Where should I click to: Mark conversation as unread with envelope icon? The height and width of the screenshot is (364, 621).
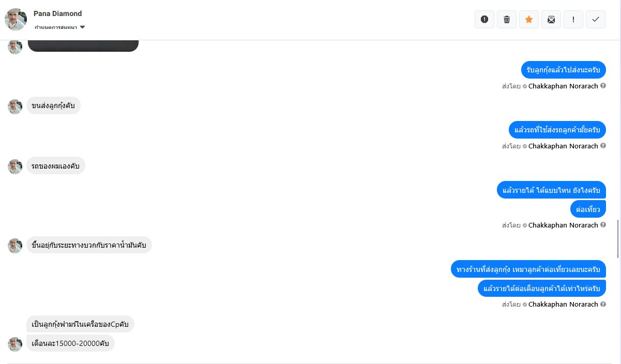click(551, 19)
